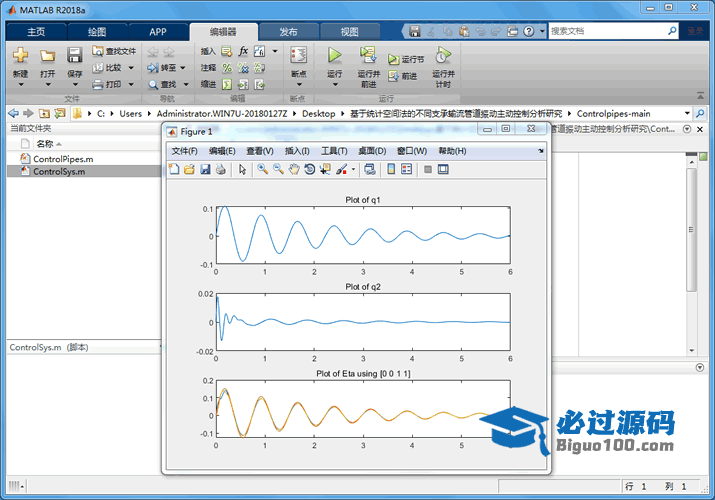Click the up one folder icon

pyautogui.click(x=44, y=113)
